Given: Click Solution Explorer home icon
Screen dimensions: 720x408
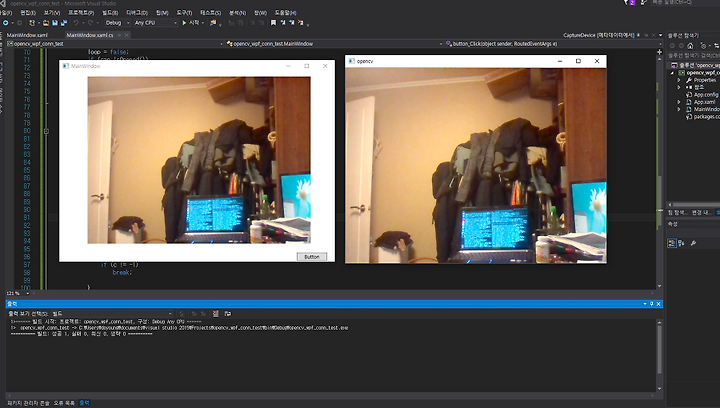Looking at the screenshot, I should coord(690,45).
